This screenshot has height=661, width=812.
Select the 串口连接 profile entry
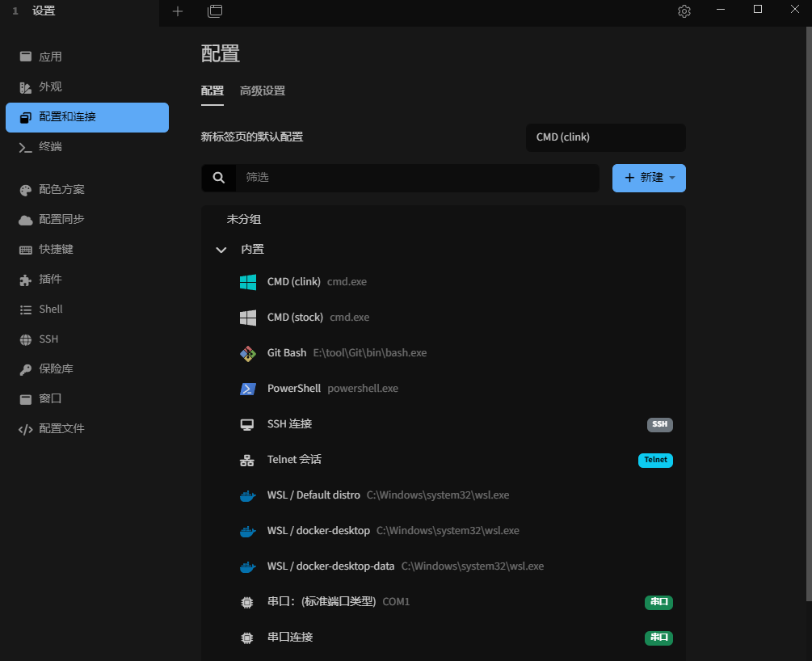click(x=290, y=638)
